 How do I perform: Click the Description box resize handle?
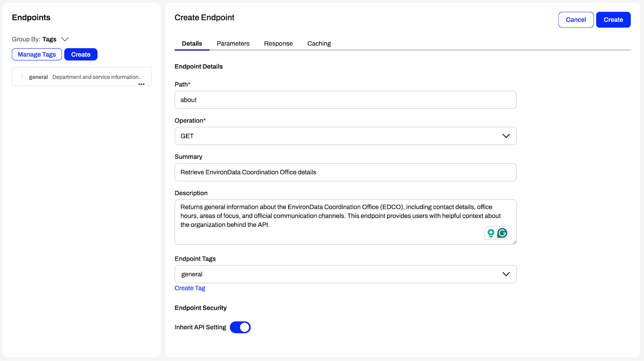point(514,242)
